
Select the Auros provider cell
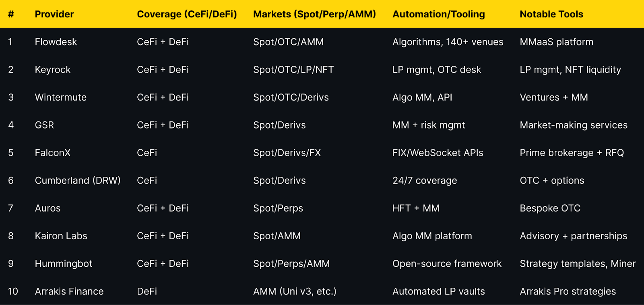point(48,208)
